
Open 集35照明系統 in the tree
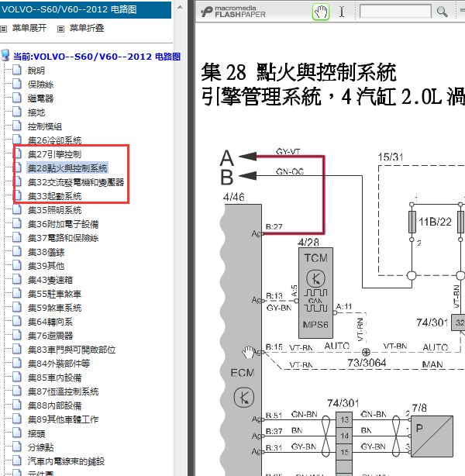click(54, 210)
